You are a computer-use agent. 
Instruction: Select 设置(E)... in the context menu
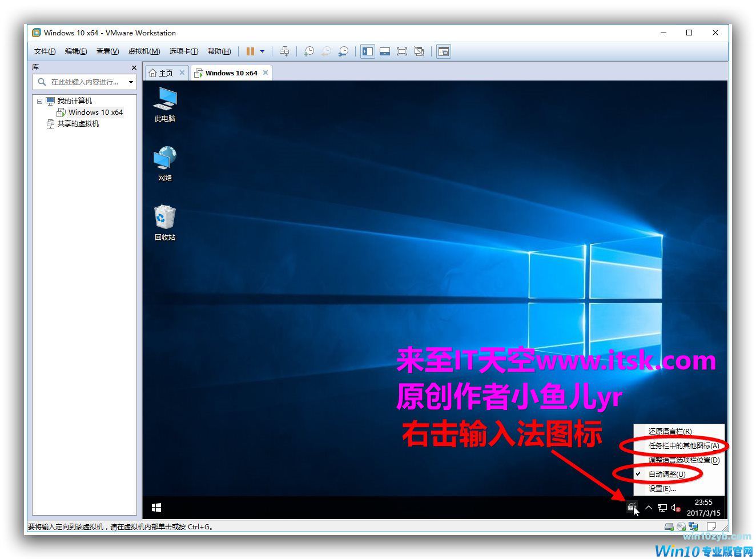point(662,488)
